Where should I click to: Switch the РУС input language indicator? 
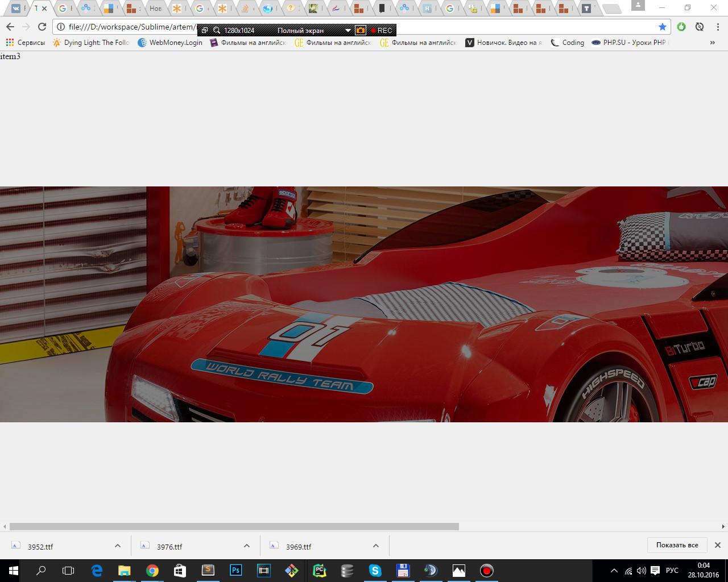(672, 571)
